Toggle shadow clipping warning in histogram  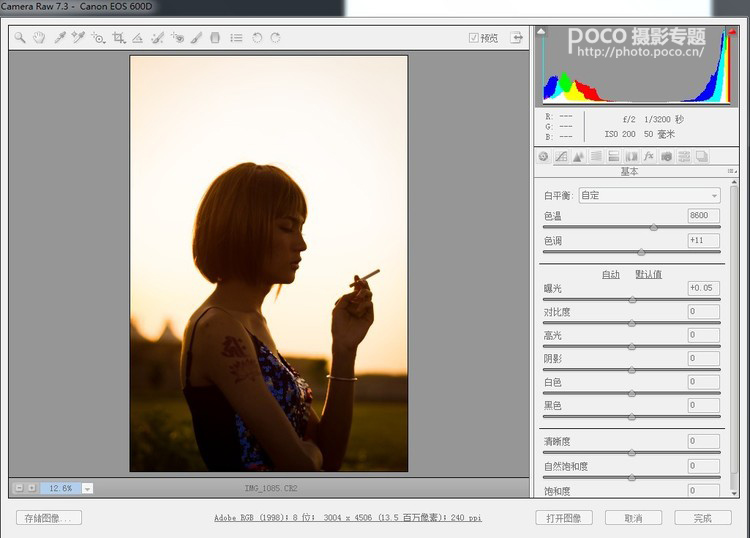click(541, 32)
